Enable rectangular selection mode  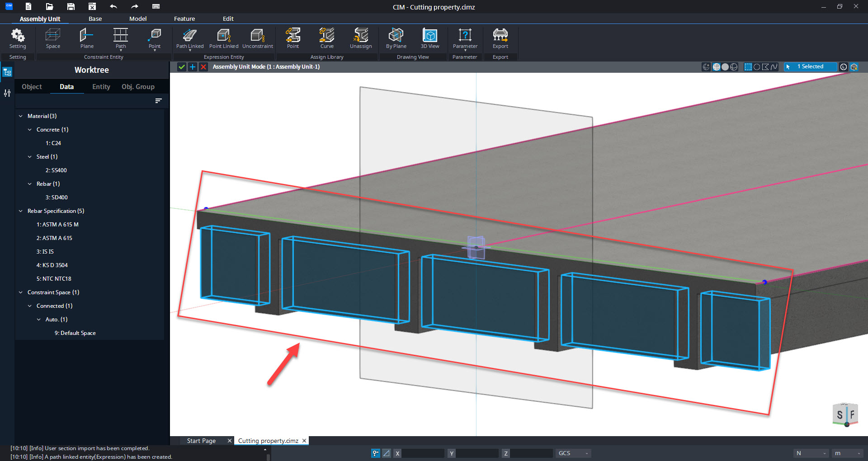[748, 67]
